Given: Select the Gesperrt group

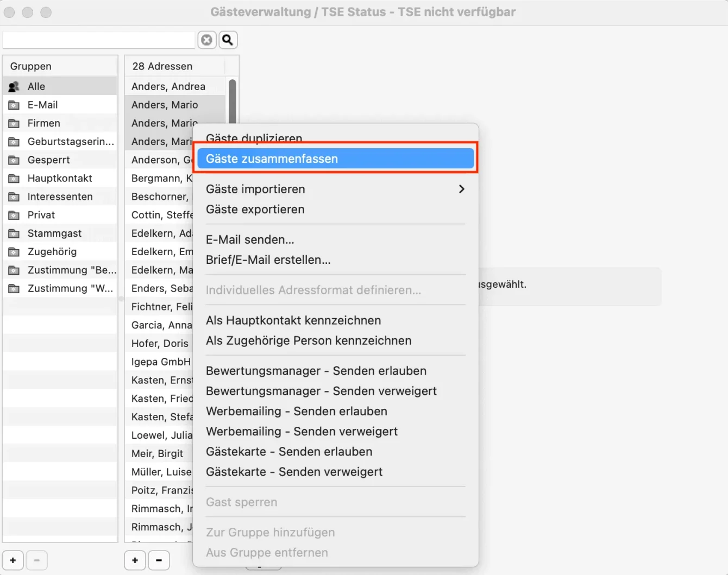Looking at the screenshot, I should click(60, 160).
